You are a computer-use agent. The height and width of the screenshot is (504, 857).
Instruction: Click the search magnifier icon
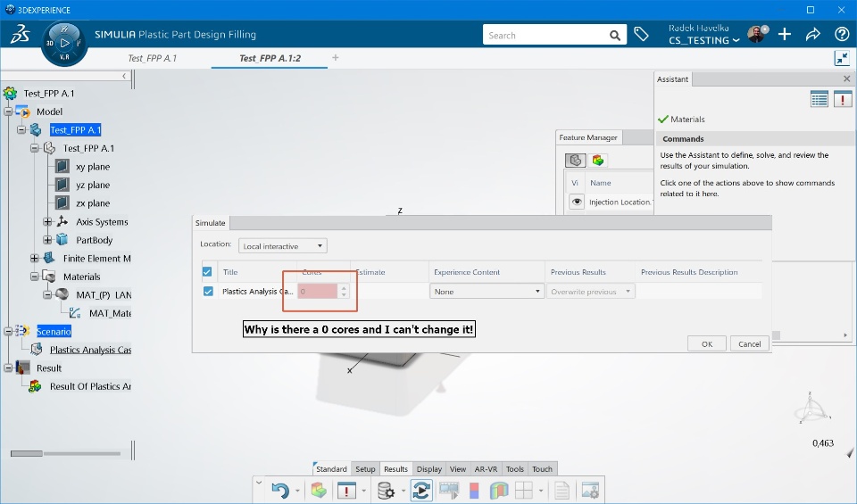[615, 36]
